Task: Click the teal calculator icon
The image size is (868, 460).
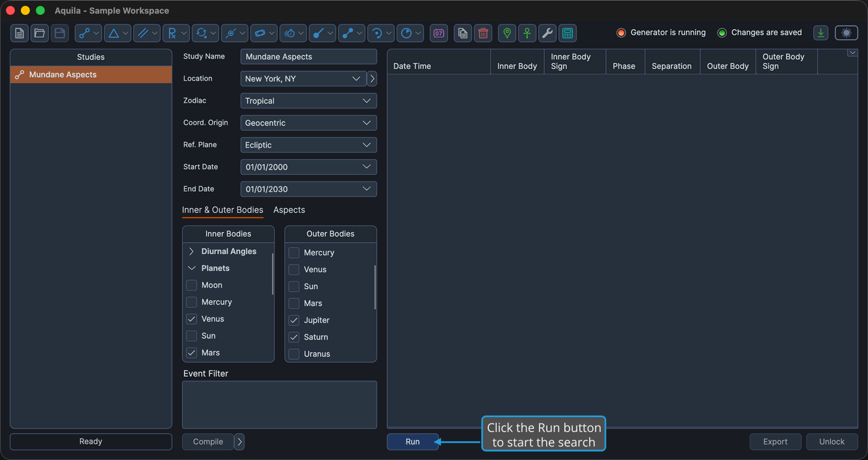Action: pos(568,33)
